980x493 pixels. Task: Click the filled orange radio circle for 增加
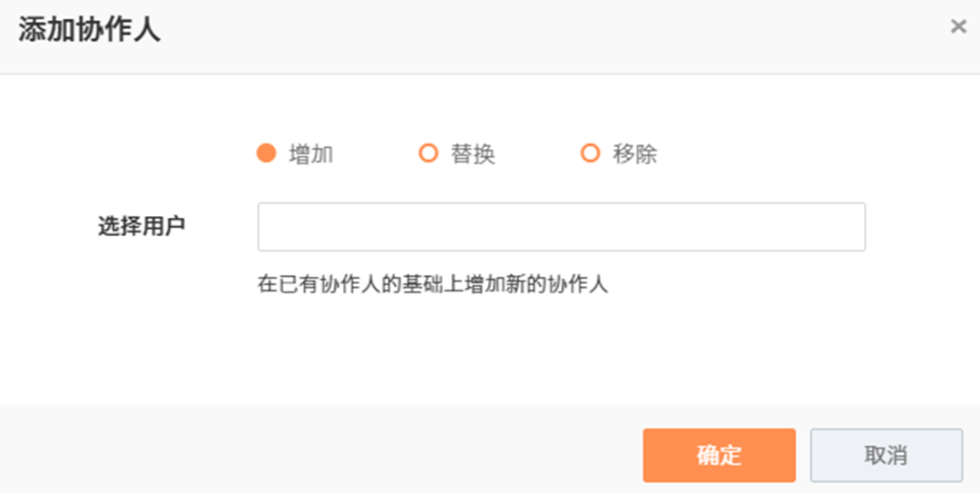click(x=266, y=153)
